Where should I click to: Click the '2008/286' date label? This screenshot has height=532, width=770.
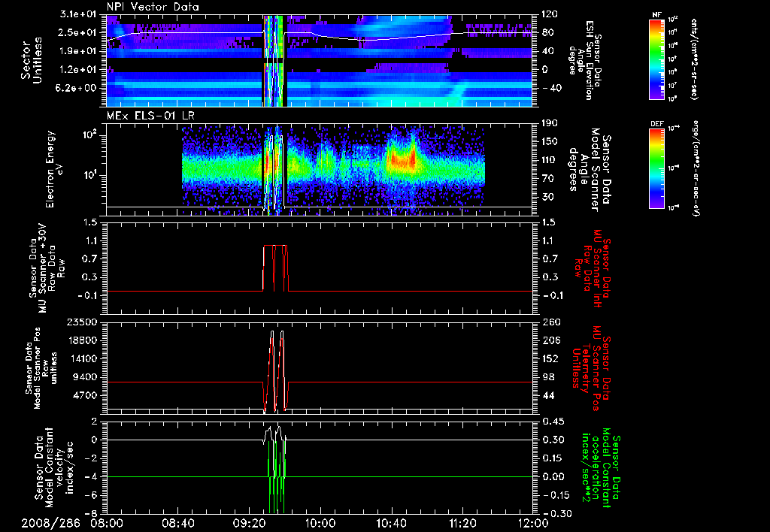(50, 523)
